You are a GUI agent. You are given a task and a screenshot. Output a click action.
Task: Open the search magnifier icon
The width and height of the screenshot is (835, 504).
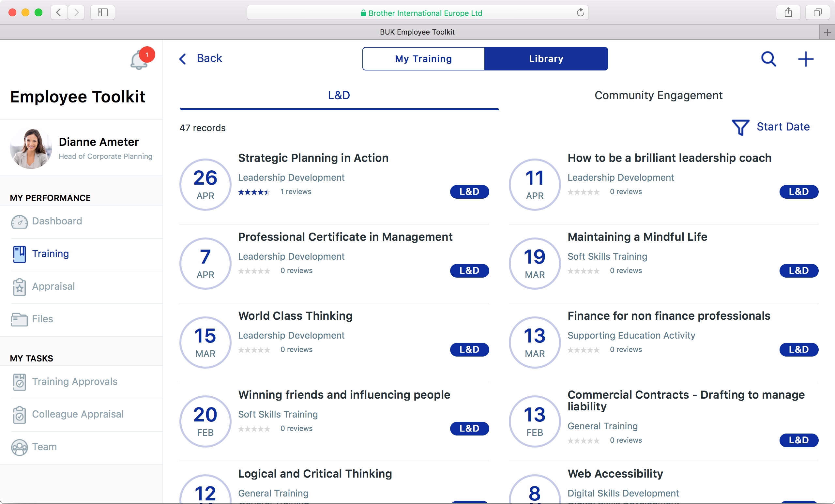pyautogui.click(x=768, y=59)
